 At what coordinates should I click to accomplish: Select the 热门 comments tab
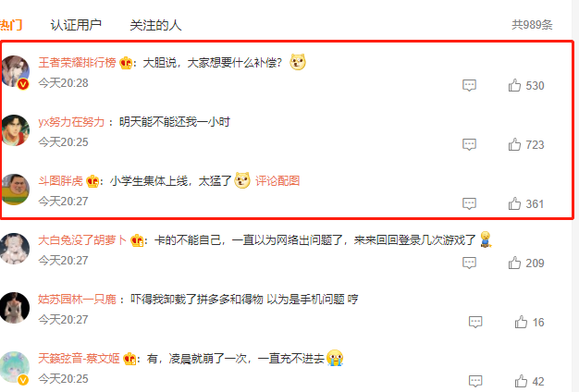[11, 25]
